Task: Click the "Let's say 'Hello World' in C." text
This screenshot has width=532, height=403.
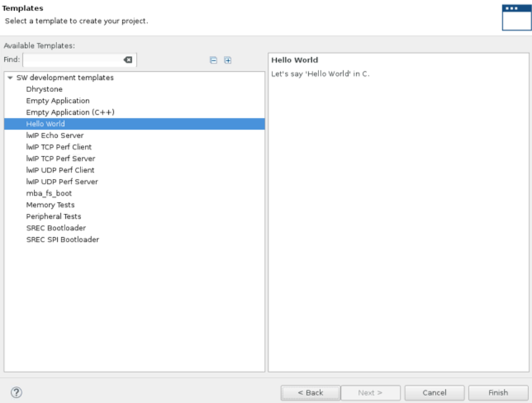Action: tap(320, 74)
